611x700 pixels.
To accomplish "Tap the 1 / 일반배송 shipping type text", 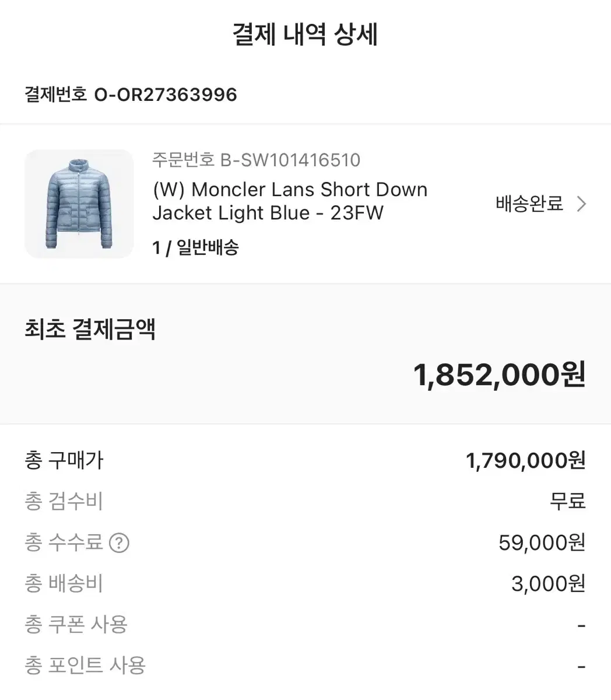I will [195, 247].
